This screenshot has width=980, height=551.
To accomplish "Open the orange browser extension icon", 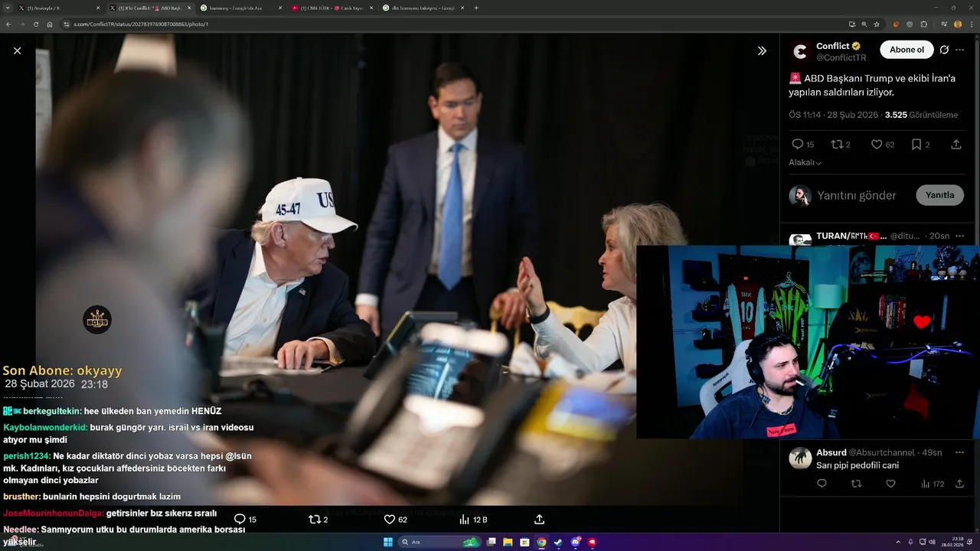I will tap(897, 24).
